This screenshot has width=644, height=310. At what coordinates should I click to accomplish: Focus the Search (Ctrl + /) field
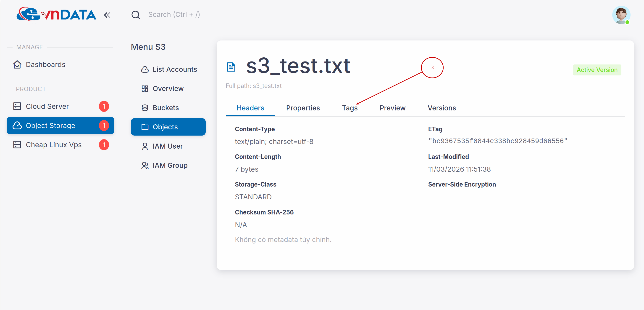[x=174, y=15]
